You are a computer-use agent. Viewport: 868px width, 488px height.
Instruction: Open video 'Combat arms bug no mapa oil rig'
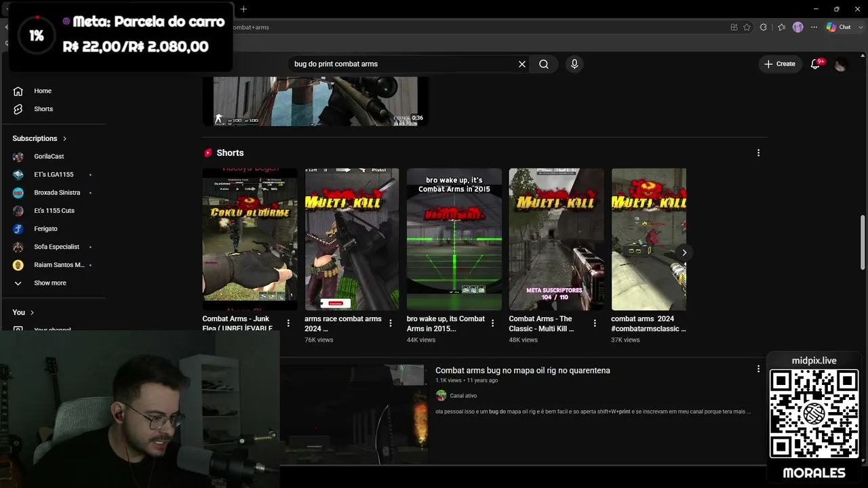[523, 371]
